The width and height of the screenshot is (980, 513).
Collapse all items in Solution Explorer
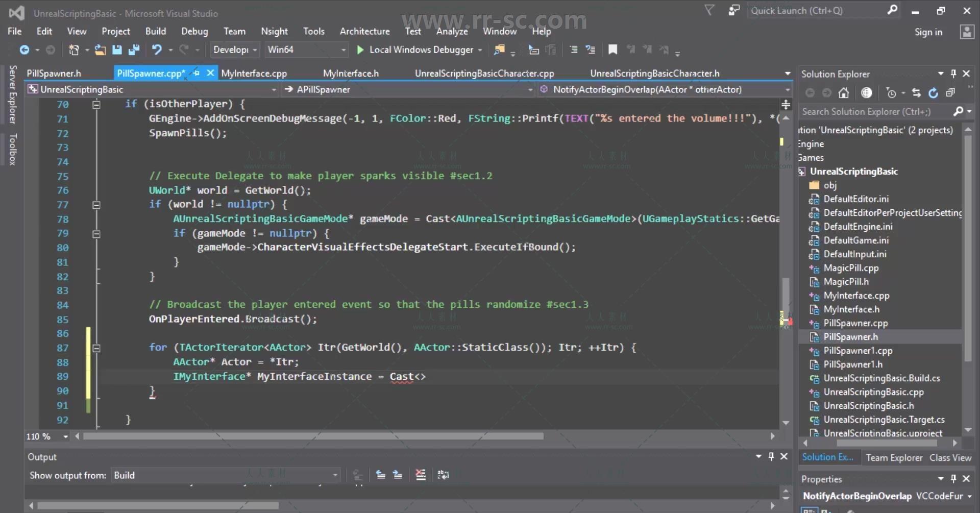click(x=950, y=93)
